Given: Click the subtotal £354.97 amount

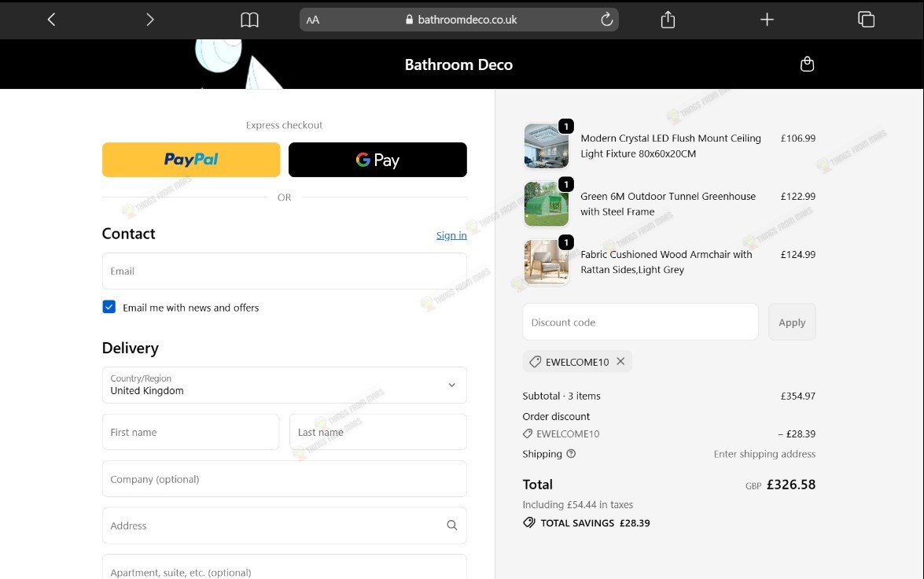Looking at the screenshot, I should click(x=798, y=396).
